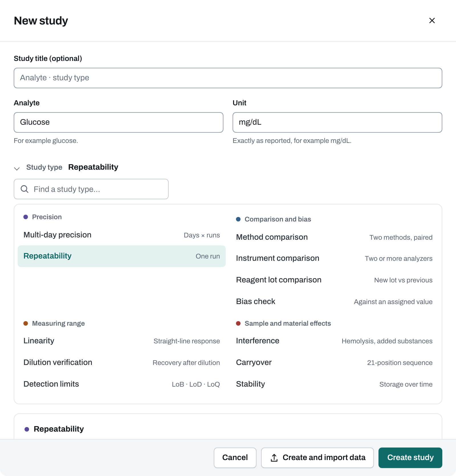The width and height of the screenshot is (456, 476).
Task: Click Sample and material effects heading
Action: coord(288,323)
